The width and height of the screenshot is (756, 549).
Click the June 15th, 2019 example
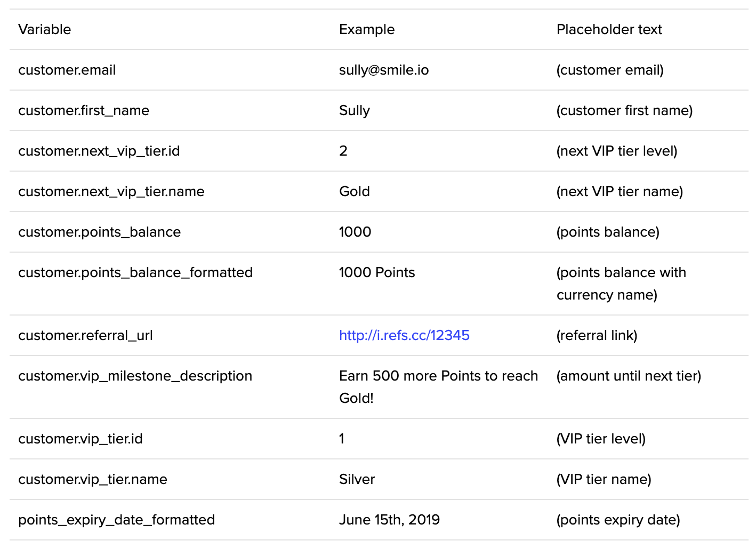[389, 520]
